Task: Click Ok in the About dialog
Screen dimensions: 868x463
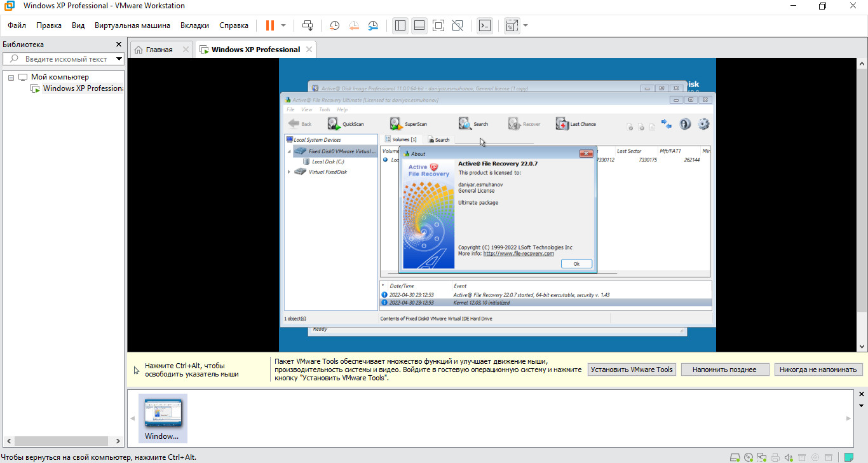Action: 576,263
